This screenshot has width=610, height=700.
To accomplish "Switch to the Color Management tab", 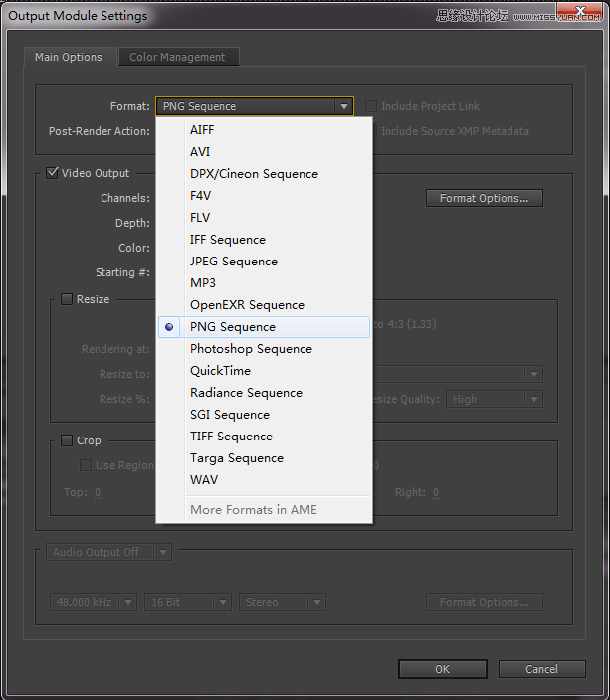I will click(177, 58).
